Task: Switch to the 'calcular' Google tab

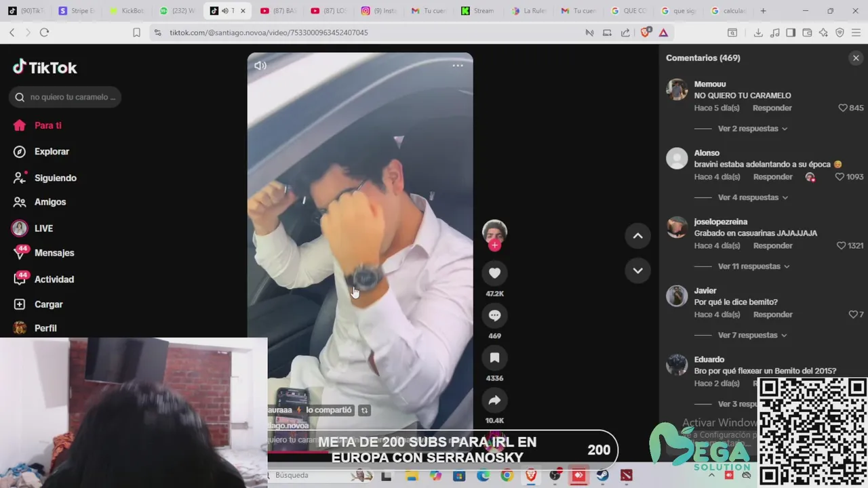Action: tap(728, 11)
